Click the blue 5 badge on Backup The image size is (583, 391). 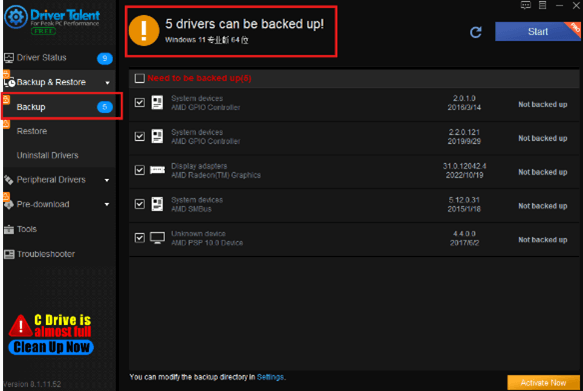pos(105,107)
